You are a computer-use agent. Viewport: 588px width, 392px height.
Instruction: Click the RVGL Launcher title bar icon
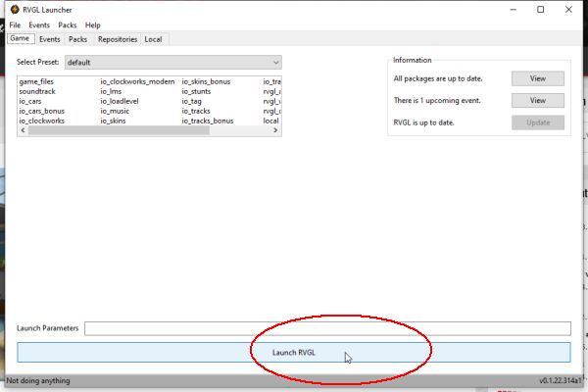(15, 10)
